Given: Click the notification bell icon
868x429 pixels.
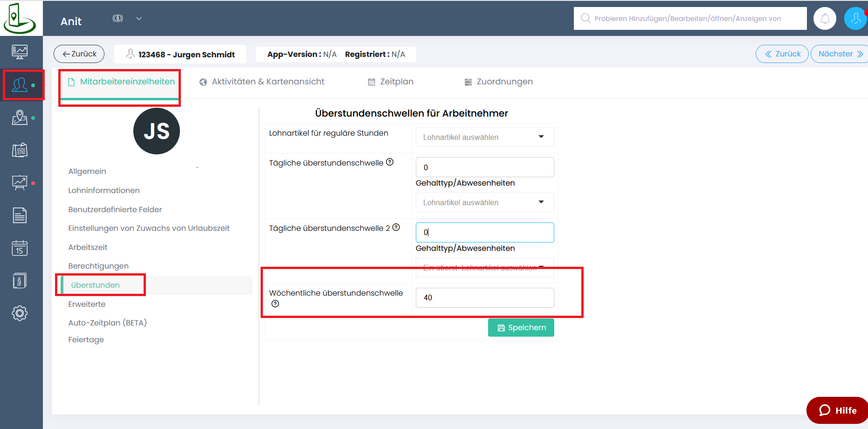Looking at the screenshot, I should click(x=825, y=19).
